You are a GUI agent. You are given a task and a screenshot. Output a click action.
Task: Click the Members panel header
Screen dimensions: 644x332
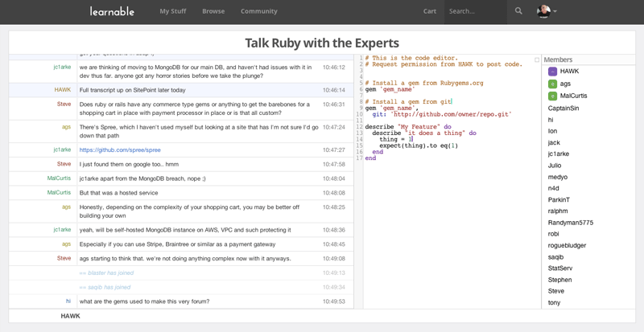(558, 59)
